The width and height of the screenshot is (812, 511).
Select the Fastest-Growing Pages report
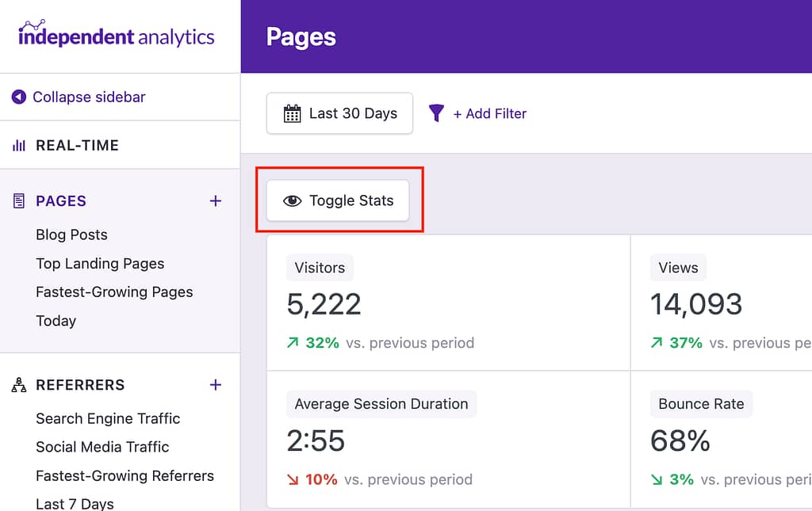(114, 292)
